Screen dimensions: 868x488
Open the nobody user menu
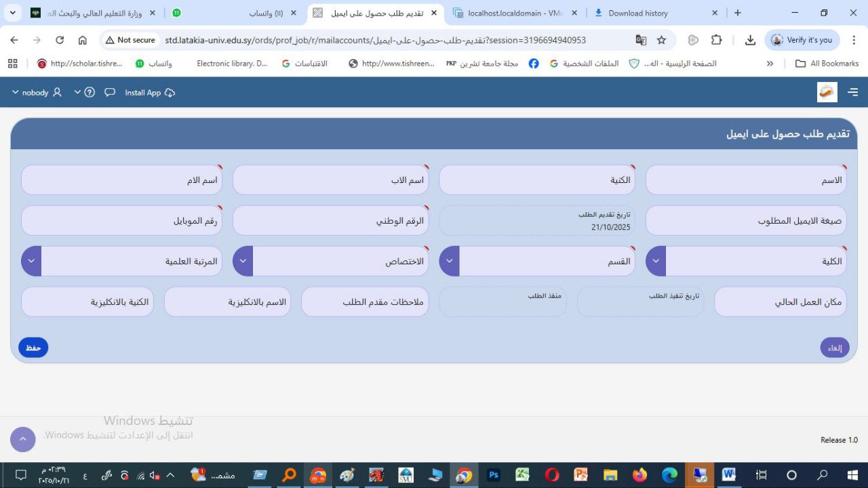tap(36, 92)
